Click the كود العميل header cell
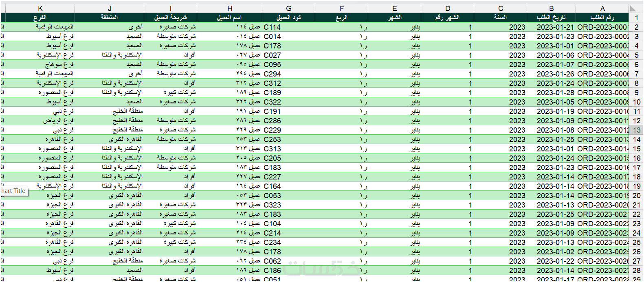Viewport: 644px width, 282px height. 289,17
